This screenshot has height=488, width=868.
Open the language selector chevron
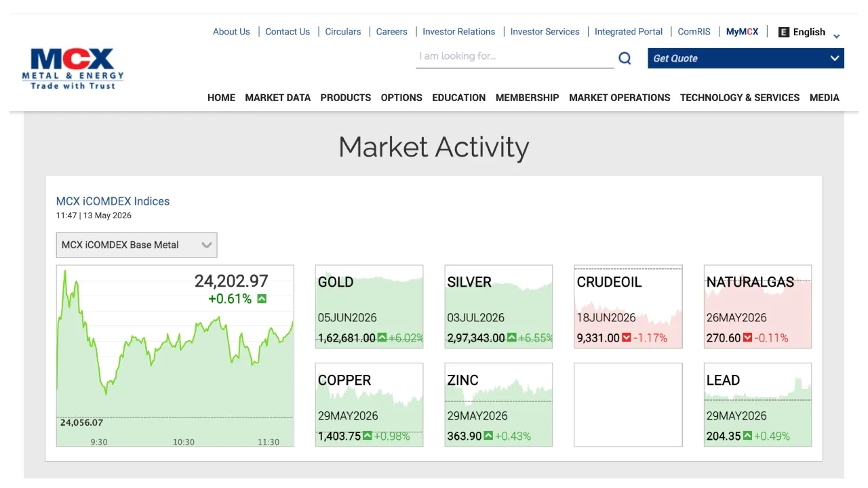[x=836, y=36]
